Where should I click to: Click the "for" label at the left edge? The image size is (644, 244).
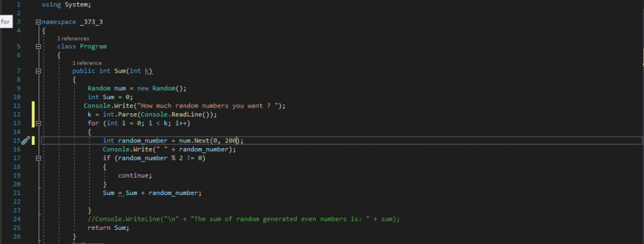pyautogui.click(x=5, y=22)
